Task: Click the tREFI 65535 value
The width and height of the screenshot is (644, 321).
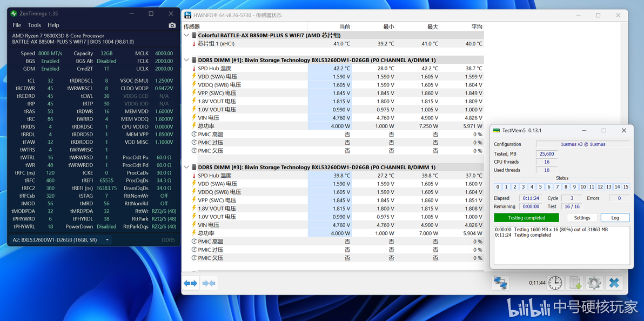Action: tap(106, 180)
